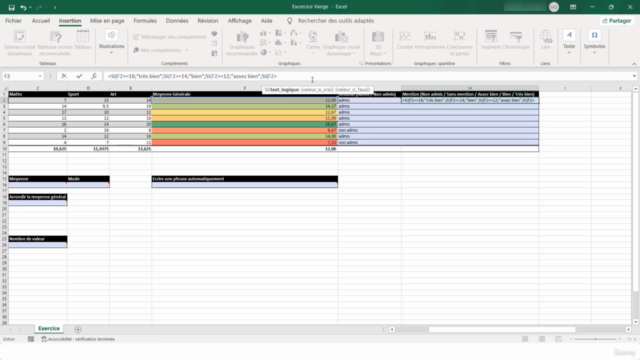The width and height of the screenshot is (640, 360).
Task: Switch to the Révision tab
Action: coord(208,20)
